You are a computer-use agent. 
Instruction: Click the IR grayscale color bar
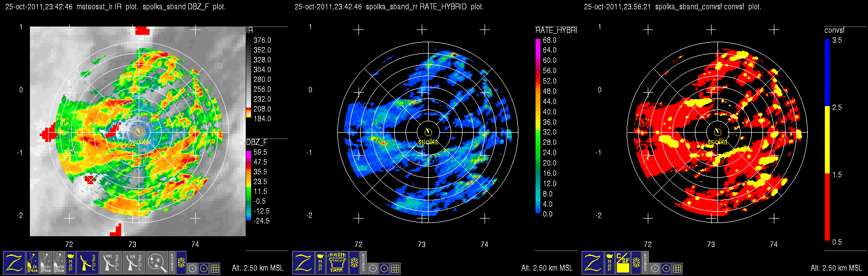point(249,78)
